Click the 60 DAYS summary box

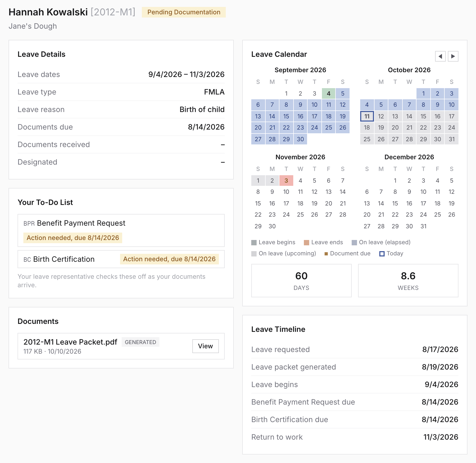(x=301, y=281)
